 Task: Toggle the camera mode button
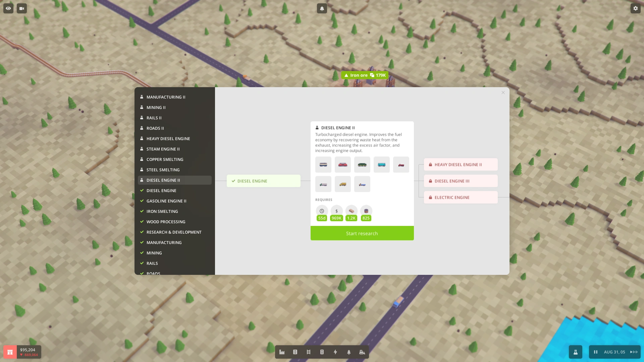pyautogui.click(x=22, y=8)
